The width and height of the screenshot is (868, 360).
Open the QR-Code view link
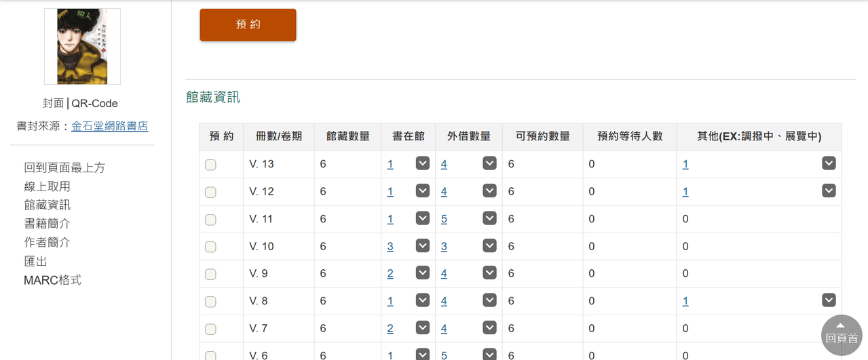[94, 104]
